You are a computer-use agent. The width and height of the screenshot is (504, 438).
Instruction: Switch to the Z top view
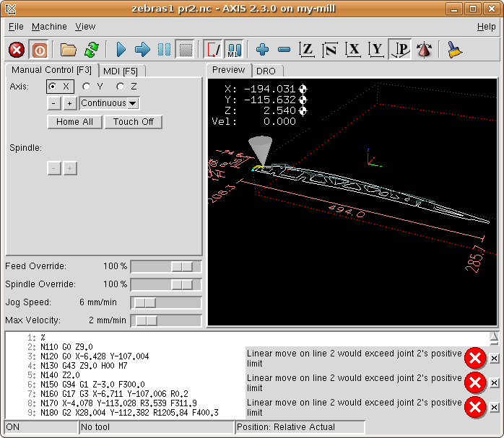(308, 50)
